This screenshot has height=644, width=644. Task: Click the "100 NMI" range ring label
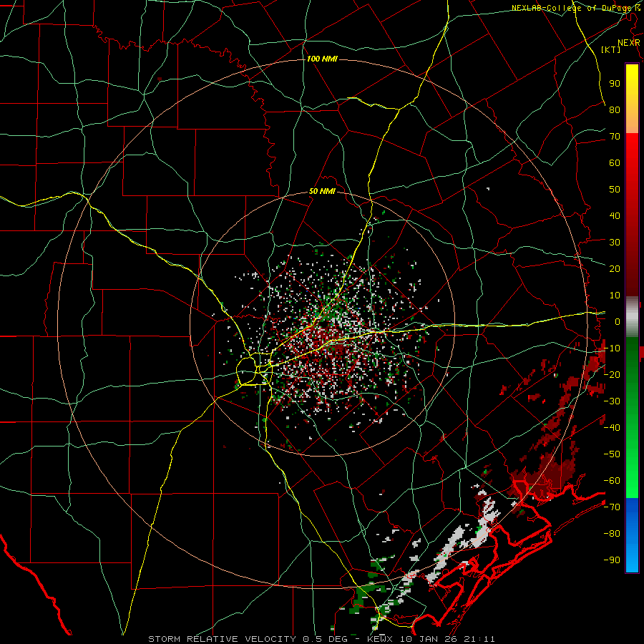322,59
